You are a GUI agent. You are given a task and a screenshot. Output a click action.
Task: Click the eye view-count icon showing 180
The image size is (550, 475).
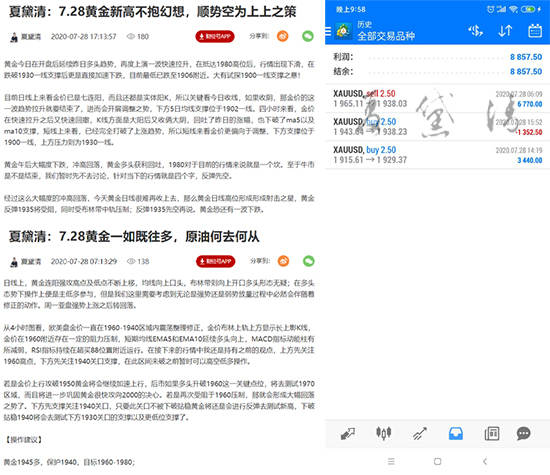pos(130,36)
